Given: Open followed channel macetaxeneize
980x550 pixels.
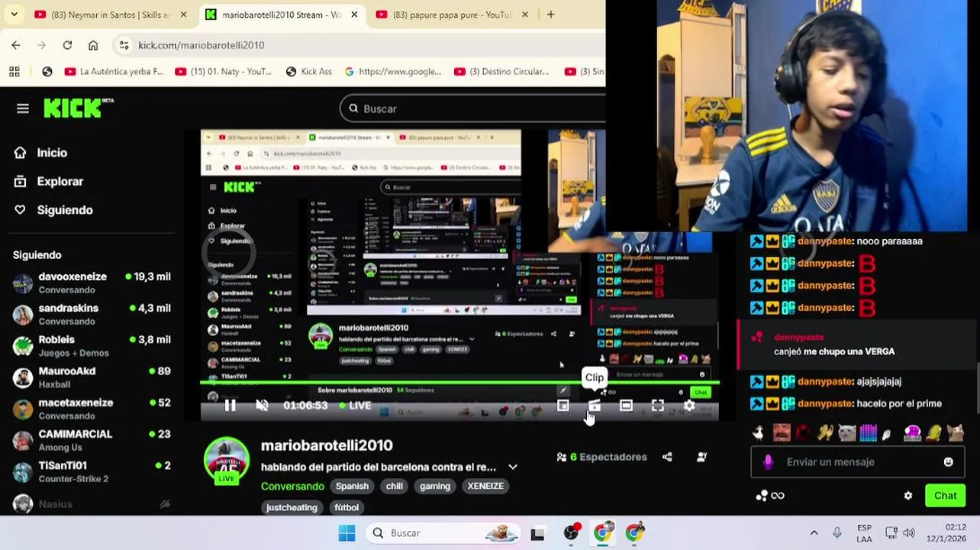Looking at the screenshot, I should click(x=92, y=409).
